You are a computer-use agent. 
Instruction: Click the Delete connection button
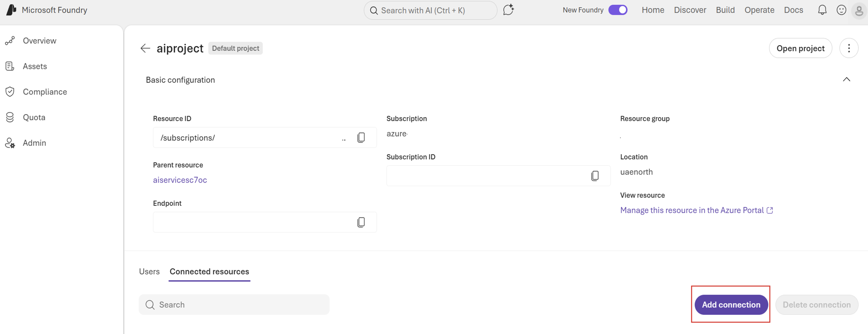[817, 305]
